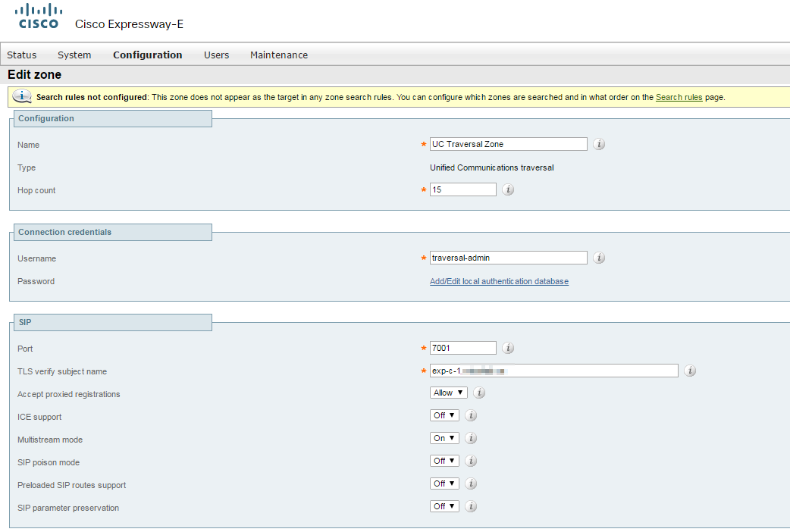
Task: Click the Unified Communications traversal type text
Action: point(492,167)
